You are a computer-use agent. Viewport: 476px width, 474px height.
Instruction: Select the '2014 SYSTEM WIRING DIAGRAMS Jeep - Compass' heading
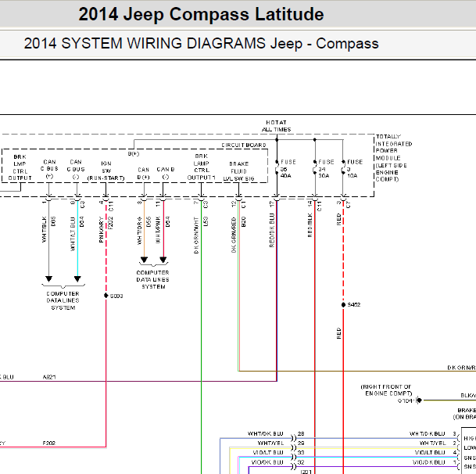pyautogui.click(x=201, y=44)
